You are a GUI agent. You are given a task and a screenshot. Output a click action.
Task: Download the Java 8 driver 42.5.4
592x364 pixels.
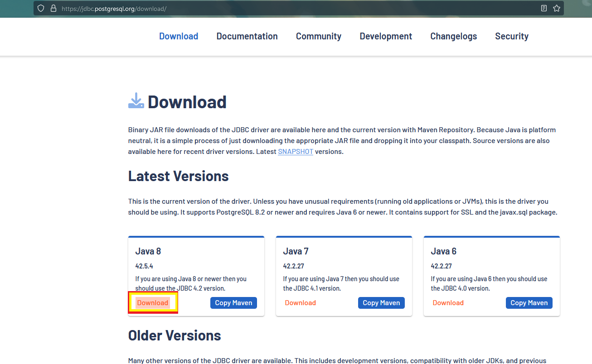point(153,303)
